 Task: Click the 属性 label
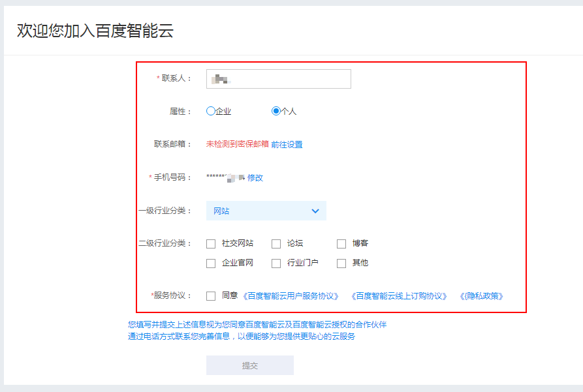coord(180,112)
